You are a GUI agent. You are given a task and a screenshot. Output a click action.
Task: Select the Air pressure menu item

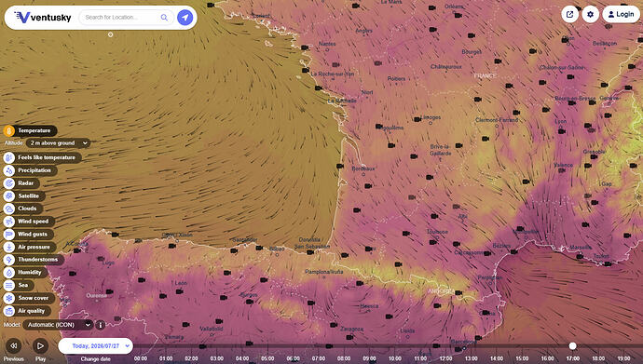30,247
